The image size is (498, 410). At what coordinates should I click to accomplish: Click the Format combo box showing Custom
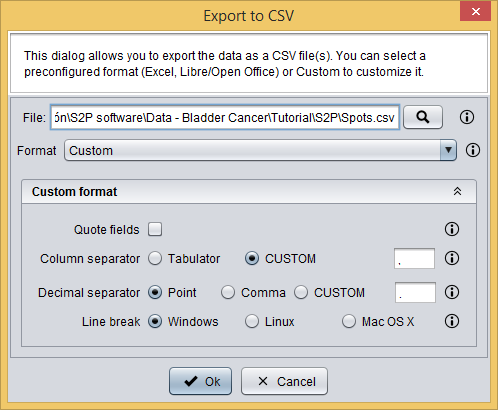click(x=260, y=150)
